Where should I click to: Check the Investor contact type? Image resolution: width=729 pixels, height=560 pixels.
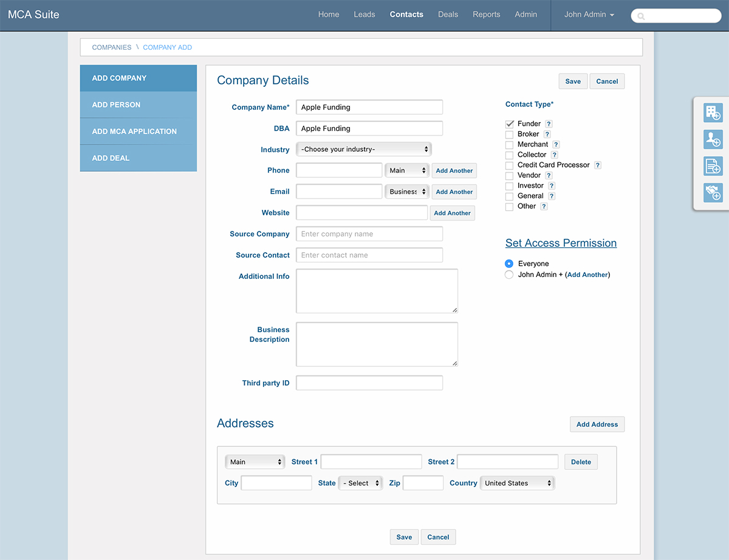click(x=510, y=186)
